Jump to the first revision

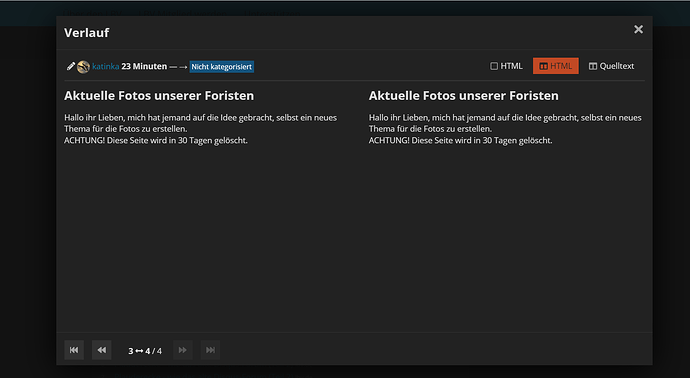tap(74, 350)
